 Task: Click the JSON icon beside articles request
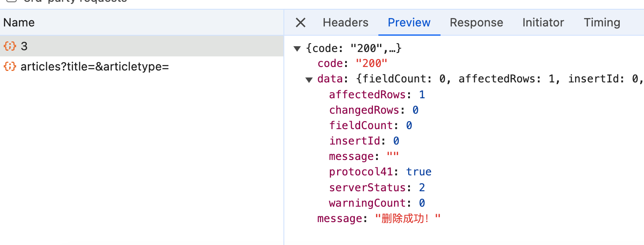click(x=10, y=67)
